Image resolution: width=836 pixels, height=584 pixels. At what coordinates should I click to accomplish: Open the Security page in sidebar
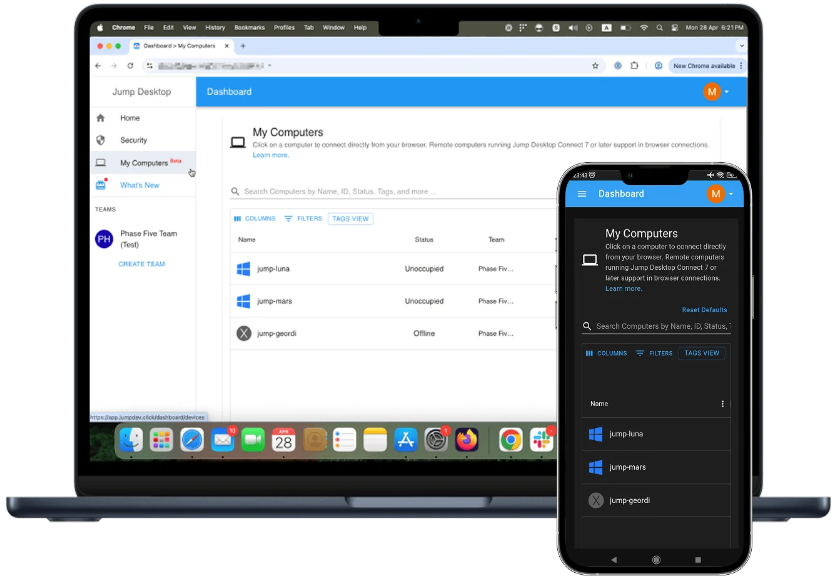133,140
